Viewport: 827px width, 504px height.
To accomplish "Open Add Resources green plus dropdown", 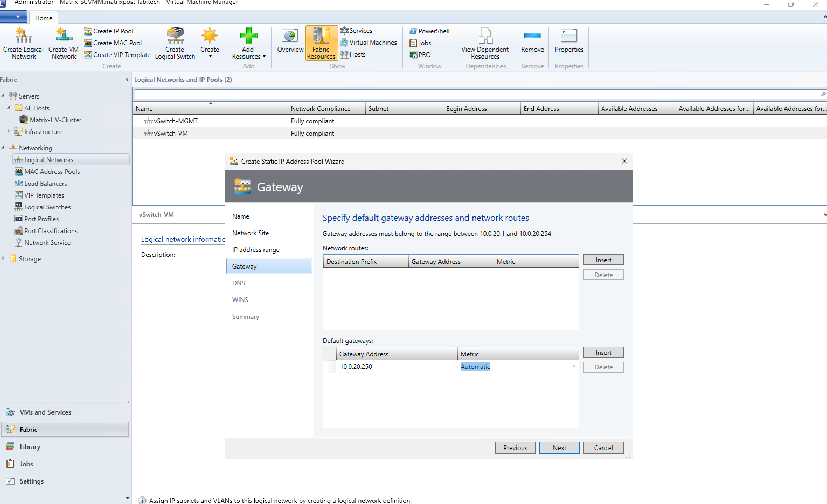I will (248, 43).
